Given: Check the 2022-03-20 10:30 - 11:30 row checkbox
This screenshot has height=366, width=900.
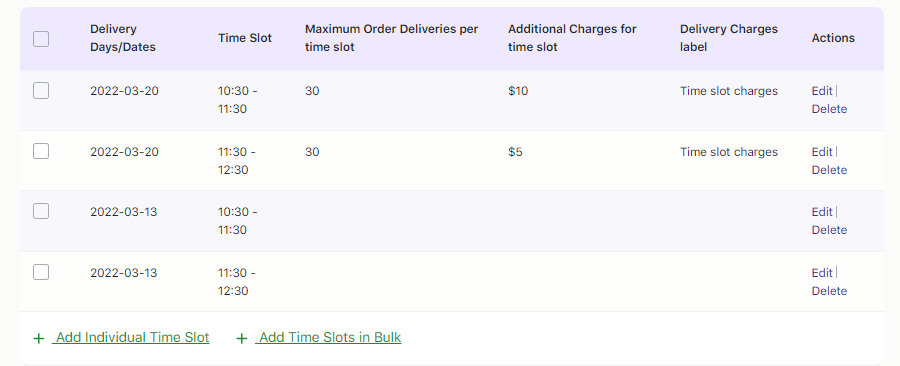Looking at the screenshot, I should [41, 91].
